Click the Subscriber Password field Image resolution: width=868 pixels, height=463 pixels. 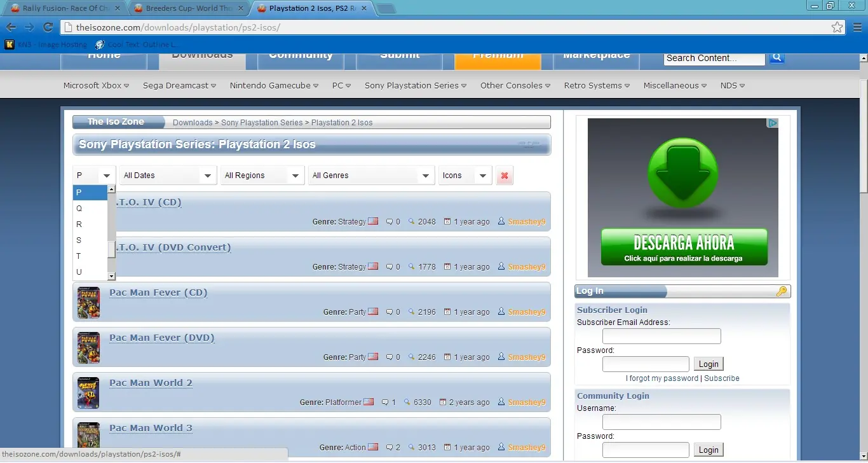coord(646,364)
